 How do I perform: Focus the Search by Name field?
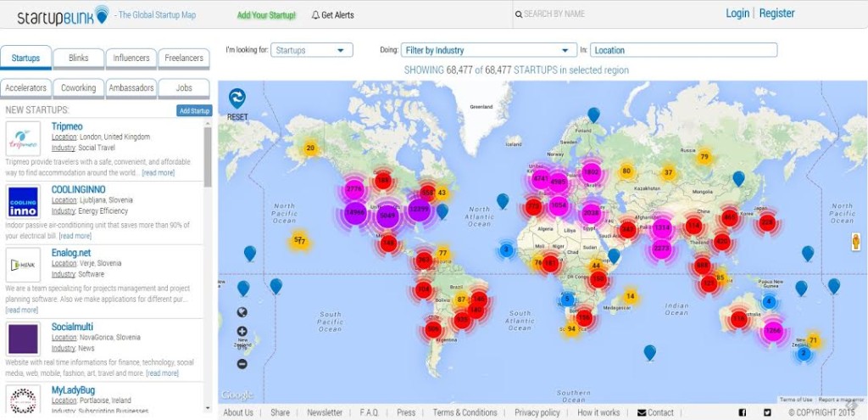tap(554, 14)
